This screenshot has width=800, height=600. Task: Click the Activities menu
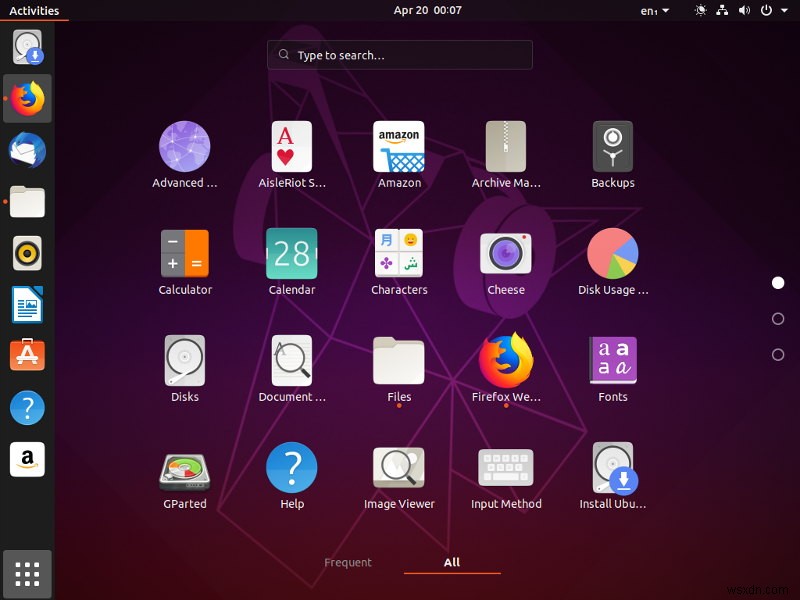(x=34, y=10)
